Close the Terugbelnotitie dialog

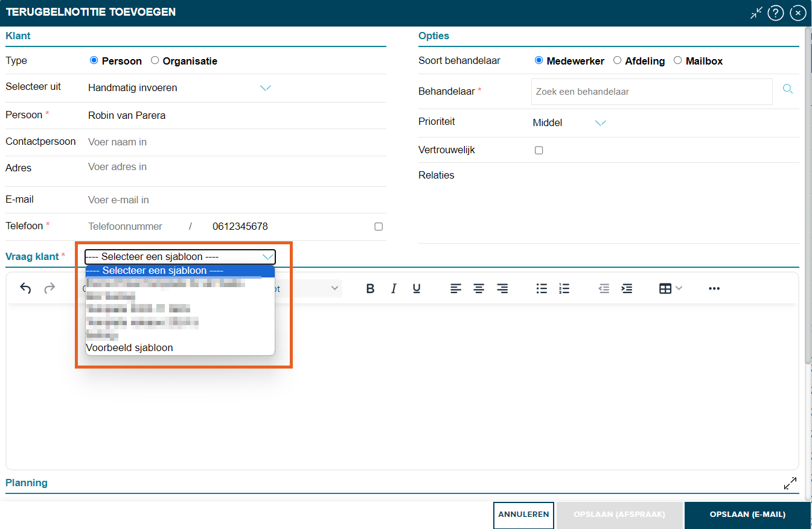point(798,13)
